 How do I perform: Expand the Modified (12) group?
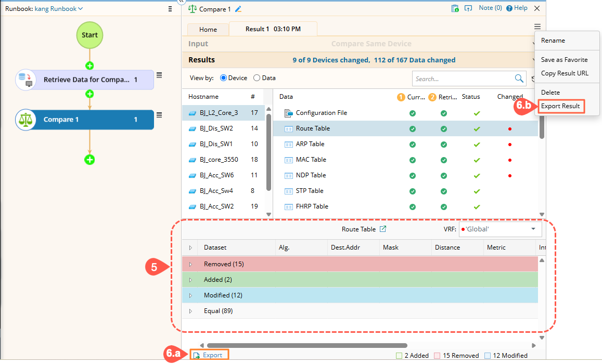click(190, 295)
